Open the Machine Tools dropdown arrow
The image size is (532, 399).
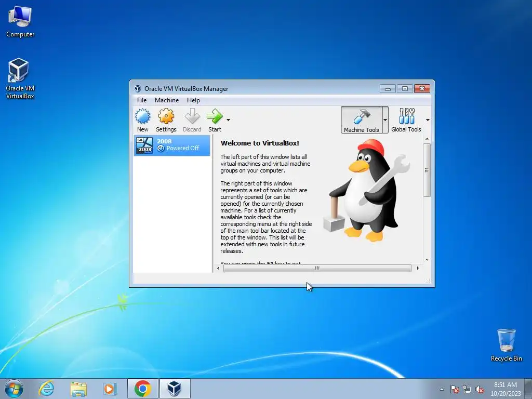385,120
